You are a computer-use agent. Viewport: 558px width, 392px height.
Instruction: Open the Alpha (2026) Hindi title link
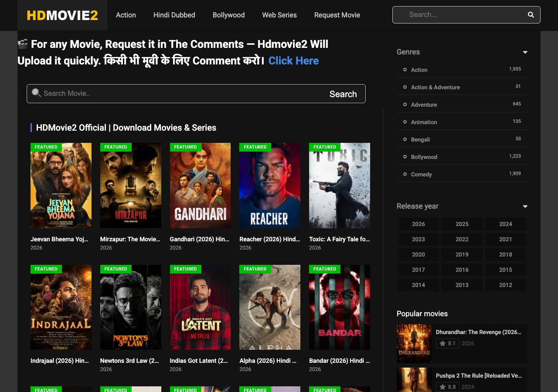pyautogui.click(x=268, y=361)
